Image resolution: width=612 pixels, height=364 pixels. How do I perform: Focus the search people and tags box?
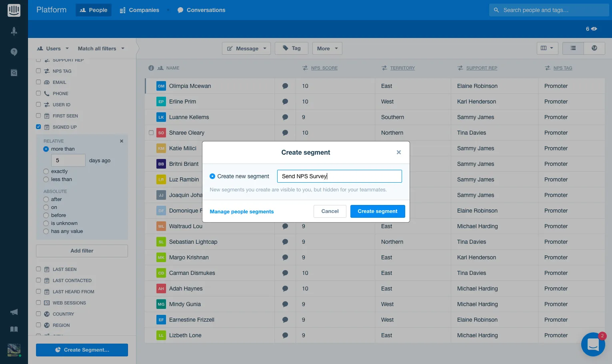(x=549, y=10)
